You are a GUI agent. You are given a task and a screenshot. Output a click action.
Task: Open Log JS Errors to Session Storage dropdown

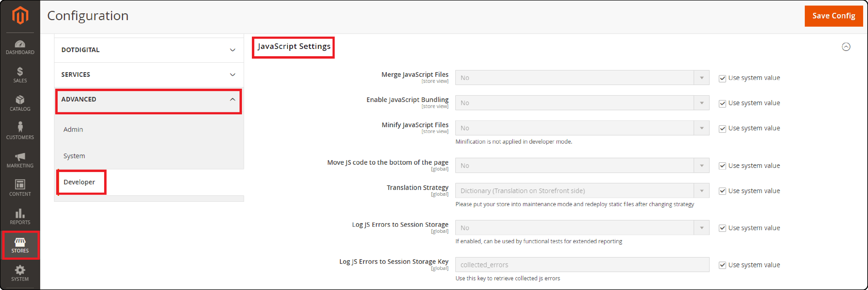tap(582, 228)
